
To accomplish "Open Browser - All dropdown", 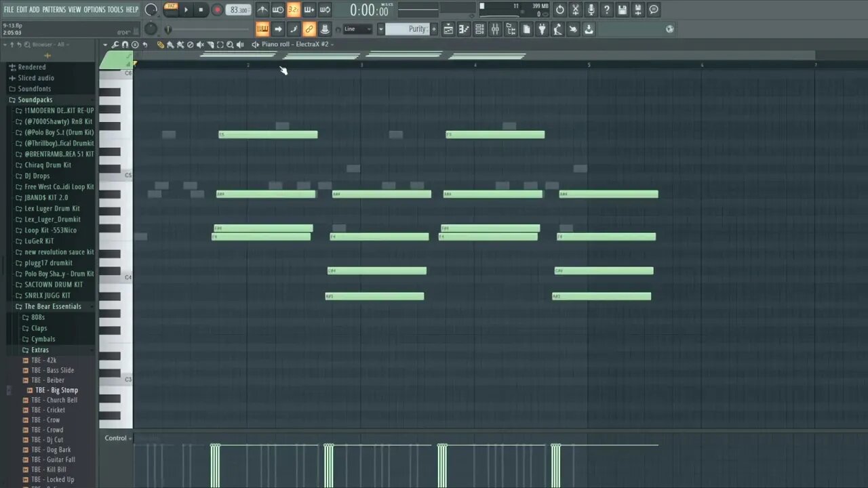I will pos(51,45).
